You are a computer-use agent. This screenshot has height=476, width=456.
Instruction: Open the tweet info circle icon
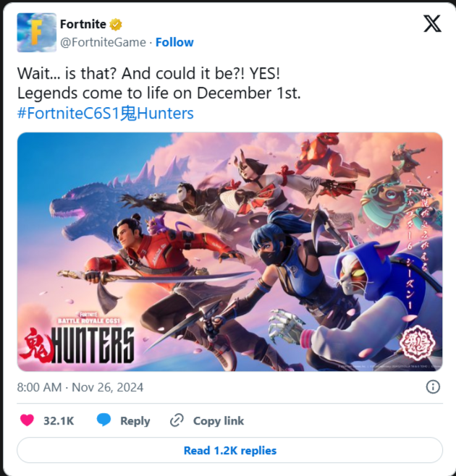click(x=433, y=387)
